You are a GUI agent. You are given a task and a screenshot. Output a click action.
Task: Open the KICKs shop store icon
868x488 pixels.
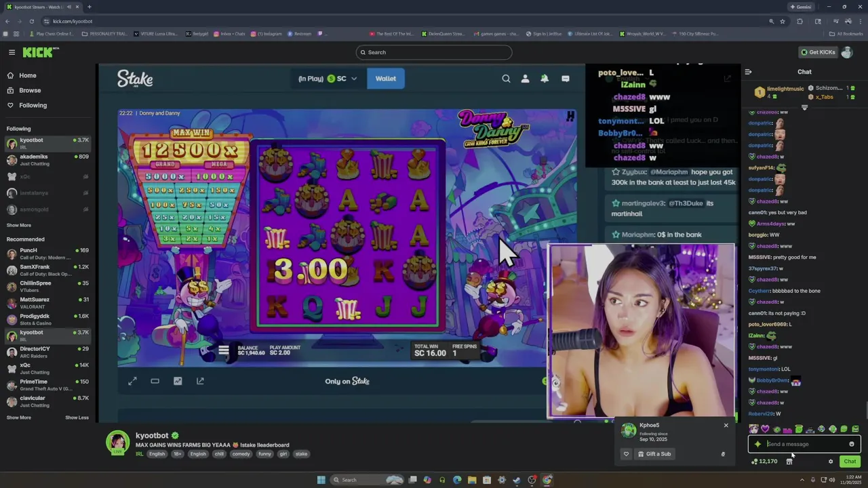click(789, 462)
